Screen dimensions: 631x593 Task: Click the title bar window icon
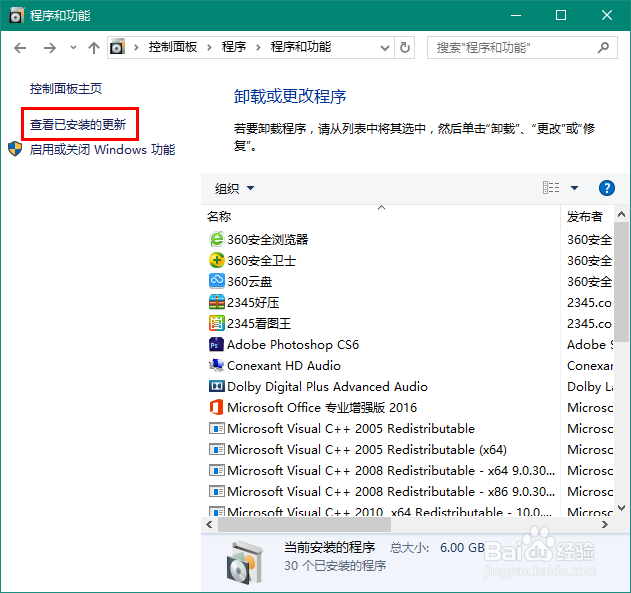click(x=16, y=15)
